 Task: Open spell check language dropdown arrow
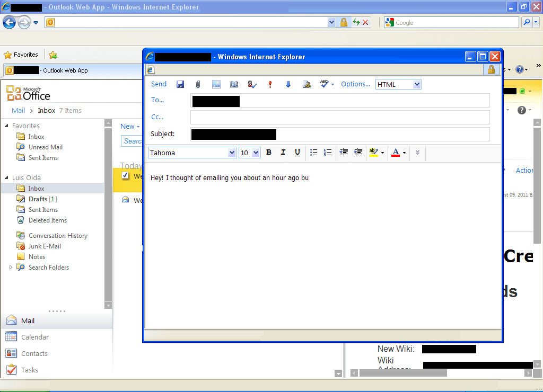333,84
